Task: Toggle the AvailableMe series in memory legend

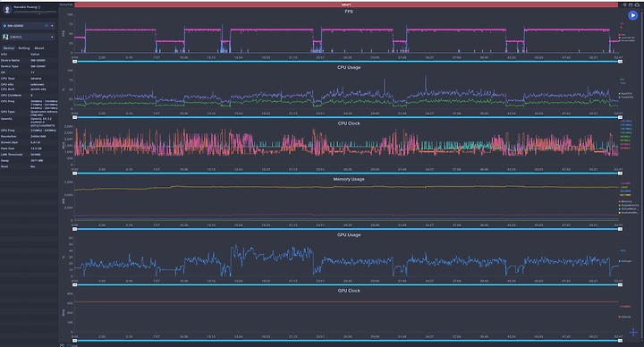Action: [629, 213]
